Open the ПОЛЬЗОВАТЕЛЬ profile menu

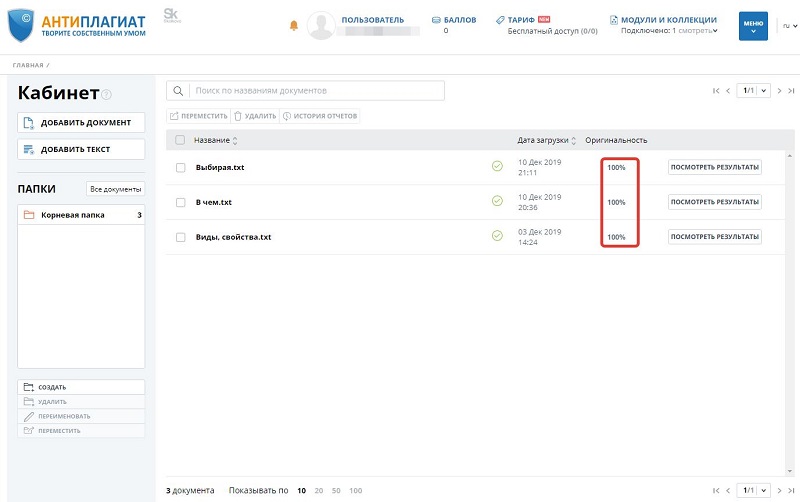click(372, 20)
